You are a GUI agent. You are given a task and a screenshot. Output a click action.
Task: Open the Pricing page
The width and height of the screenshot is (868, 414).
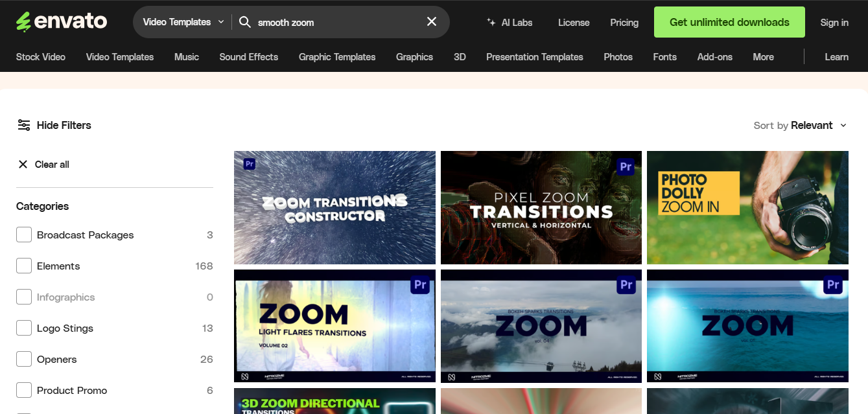(624, 22)
